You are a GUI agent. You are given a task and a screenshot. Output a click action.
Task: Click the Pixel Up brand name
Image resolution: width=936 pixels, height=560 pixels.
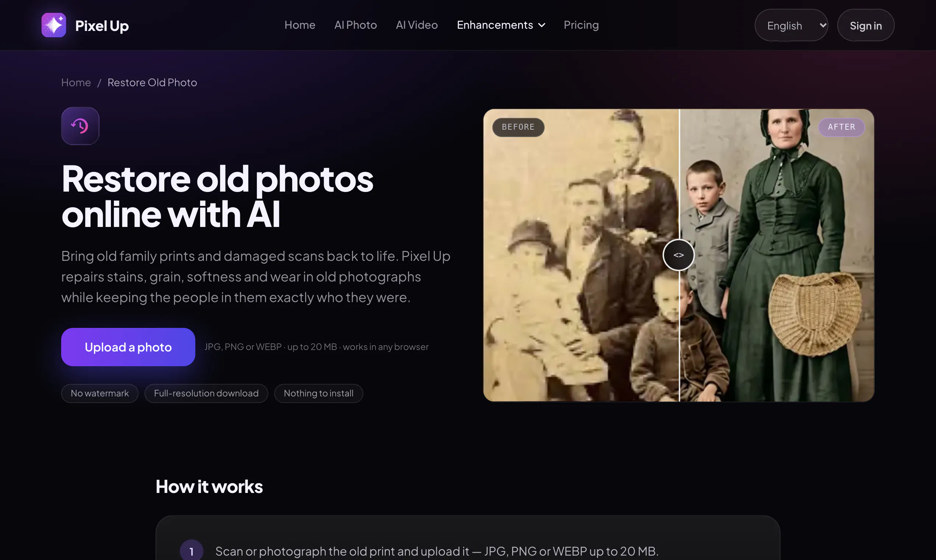[x=102, y=26]
